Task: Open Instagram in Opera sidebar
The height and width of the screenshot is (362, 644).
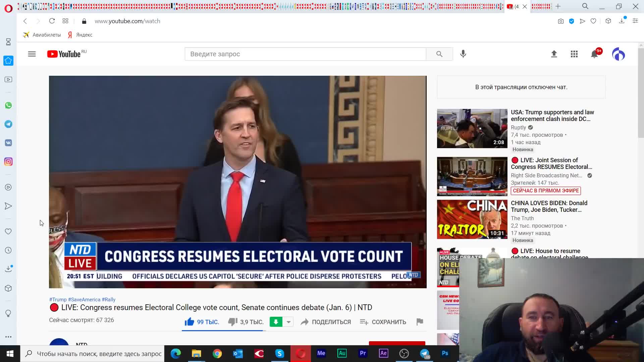Action: (x=8, y=162)
